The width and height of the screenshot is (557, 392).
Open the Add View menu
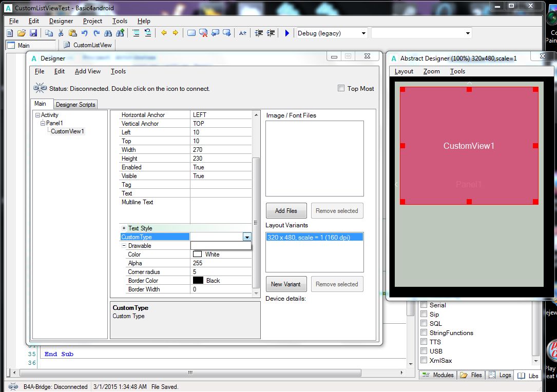pyautogui.click(x=88, y=71)
